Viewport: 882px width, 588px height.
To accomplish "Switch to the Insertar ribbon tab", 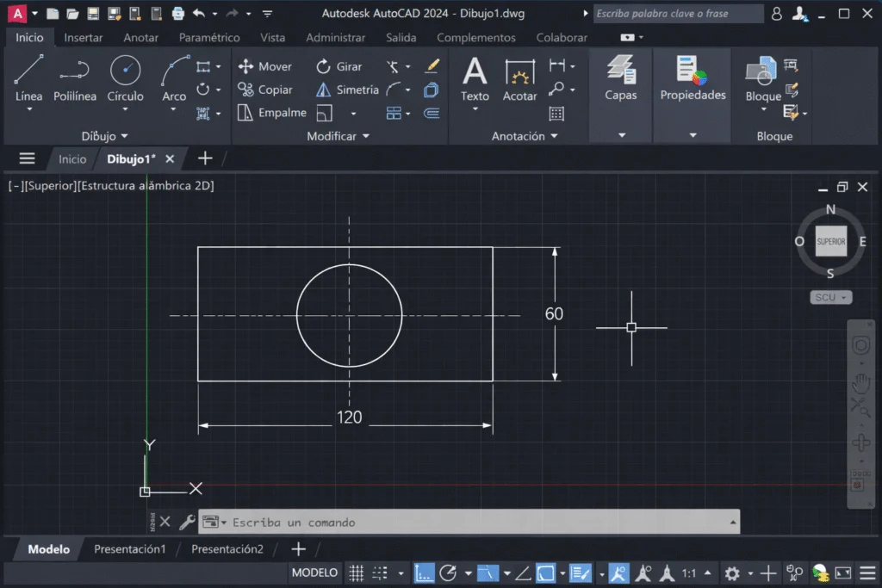I will pos(84,37).
